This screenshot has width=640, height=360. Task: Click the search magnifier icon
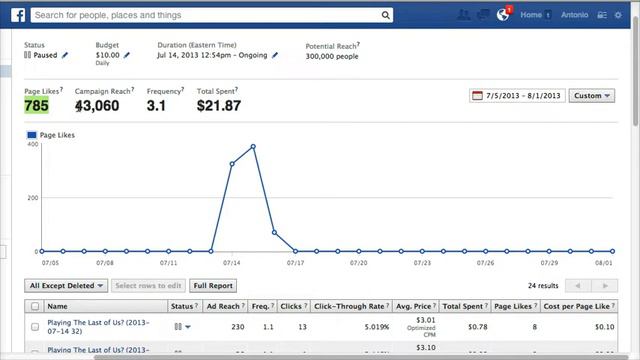point(385,15)
